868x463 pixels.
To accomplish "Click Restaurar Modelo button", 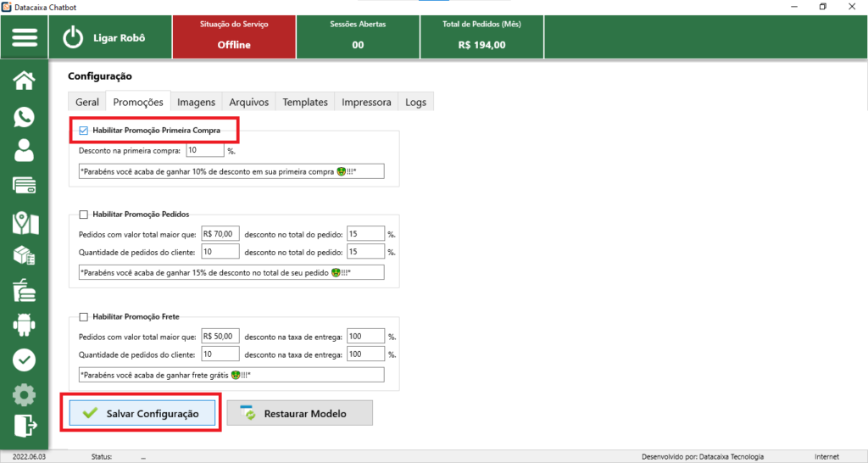I will (x=299, y=414).
